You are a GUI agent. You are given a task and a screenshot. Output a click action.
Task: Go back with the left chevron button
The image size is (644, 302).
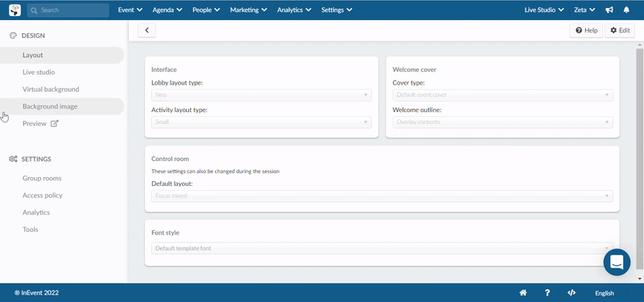coord(147,31)
